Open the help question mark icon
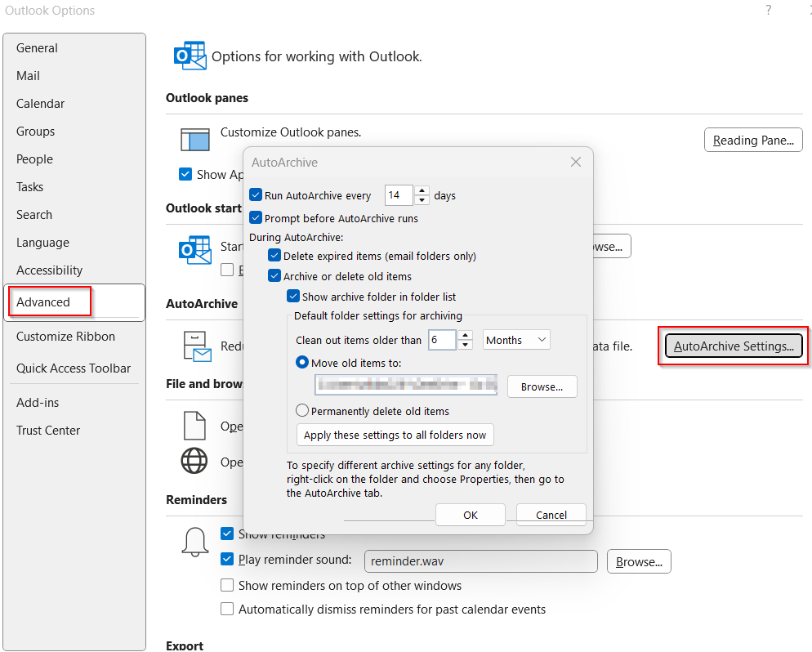This screenshot has width=812, height=652. click(x=769, y=10)
